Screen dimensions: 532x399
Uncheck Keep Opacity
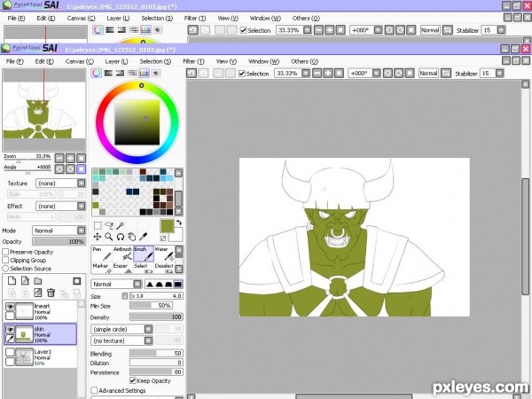pyautogui.click(x=133, y=380)
